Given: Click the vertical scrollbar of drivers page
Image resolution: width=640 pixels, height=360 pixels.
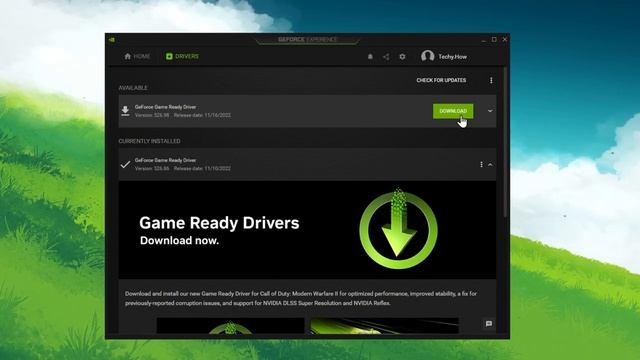Looking at the screenshot, I should (x=505, y=143).
